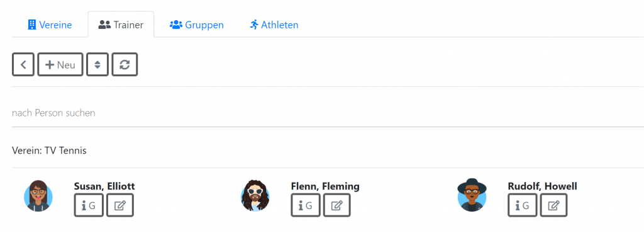The height and width of the screenshot is (233, 644).
Task: Show group info for Rudolf, Howell
Action: (x=523, y=205)
